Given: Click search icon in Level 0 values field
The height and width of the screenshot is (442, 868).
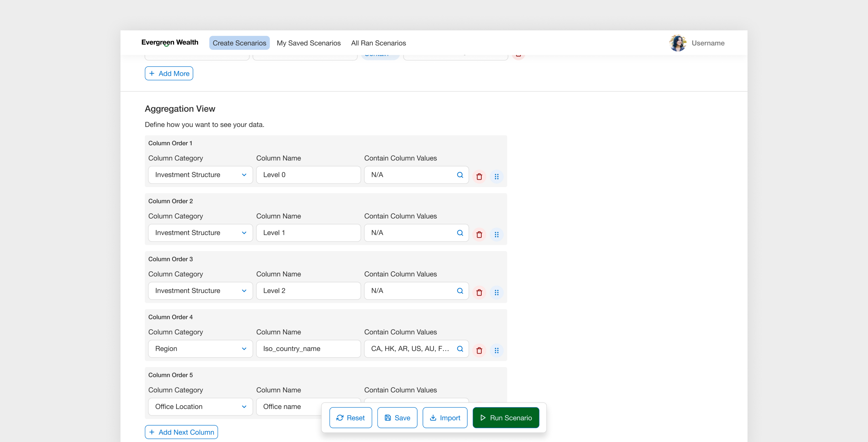Looking at the screenshot, I should point(460,175).
